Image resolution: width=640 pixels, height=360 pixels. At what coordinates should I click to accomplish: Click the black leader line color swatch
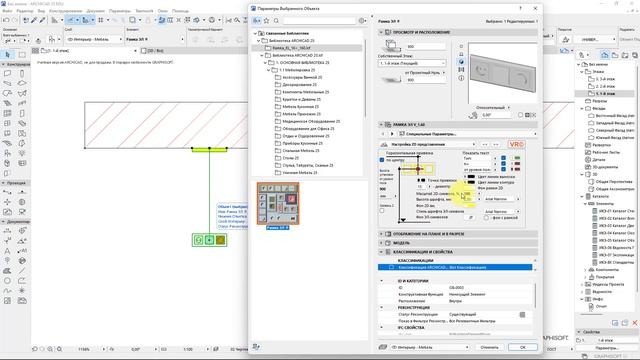click(x=471, y=177)
